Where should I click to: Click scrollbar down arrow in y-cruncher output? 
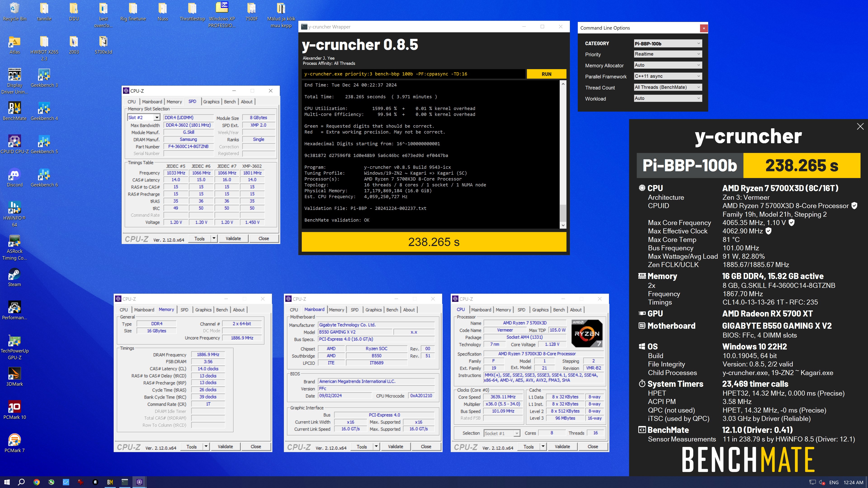563,225
